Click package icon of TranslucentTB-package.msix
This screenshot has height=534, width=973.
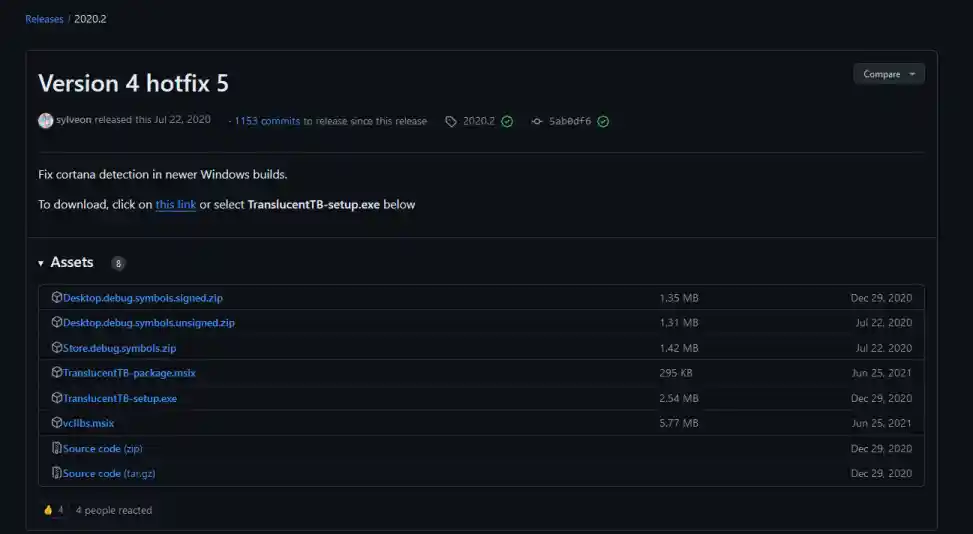[x=56, y=372]
